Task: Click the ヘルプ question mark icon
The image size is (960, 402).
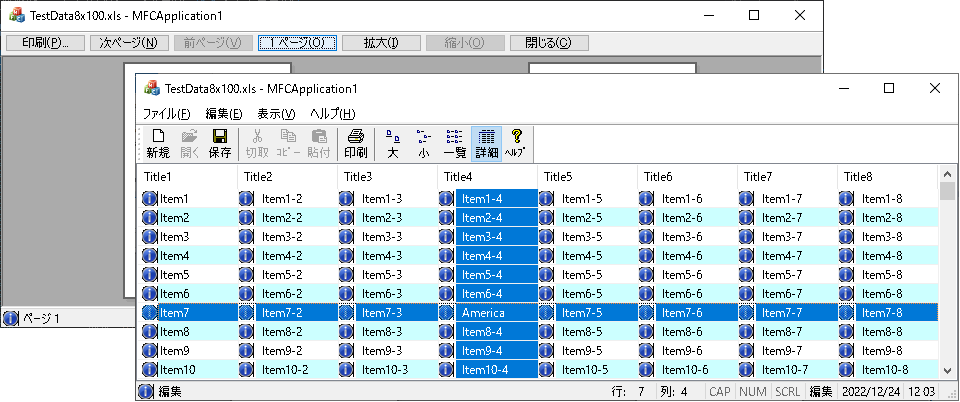Action: coord(517,144)
